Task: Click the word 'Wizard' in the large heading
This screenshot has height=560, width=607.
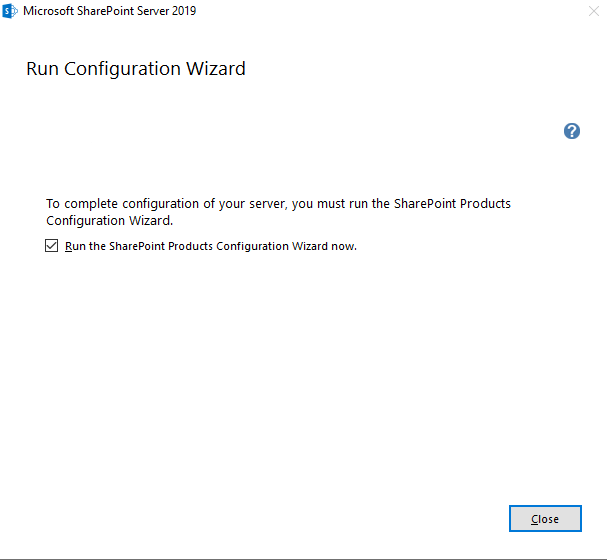Action: click(216, 69)
